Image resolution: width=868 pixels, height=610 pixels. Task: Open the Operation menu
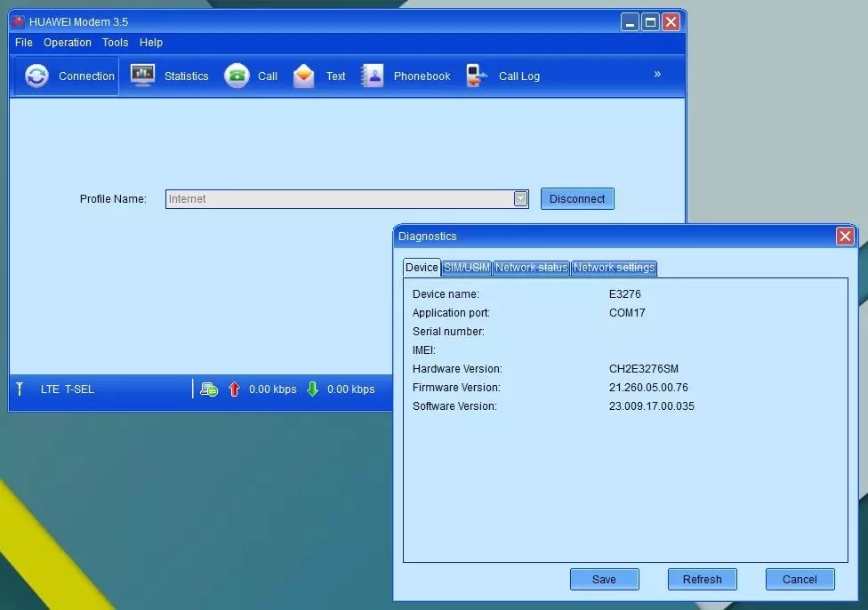pos(68,43)
